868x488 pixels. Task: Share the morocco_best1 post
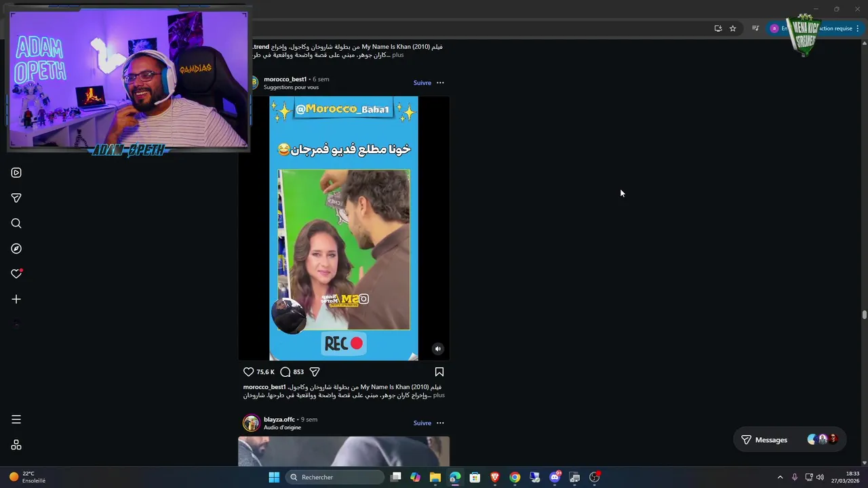pyautogui.click(x=315, y=371)
